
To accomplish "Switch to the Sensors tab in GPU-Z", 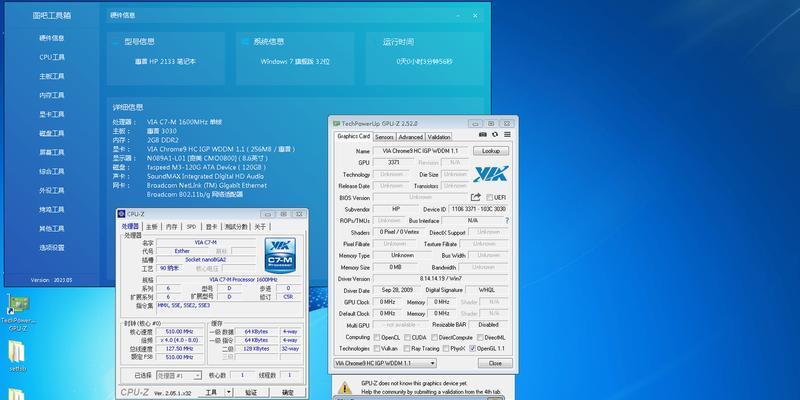I will [x=384, y=137].
